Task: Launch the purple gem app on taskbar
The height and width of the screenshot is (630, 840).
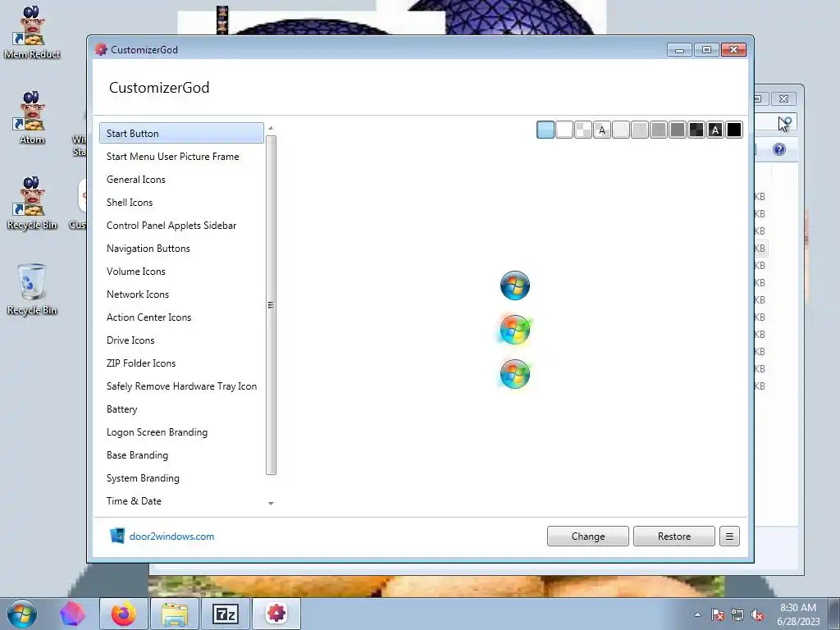Action: coord(72,614)
